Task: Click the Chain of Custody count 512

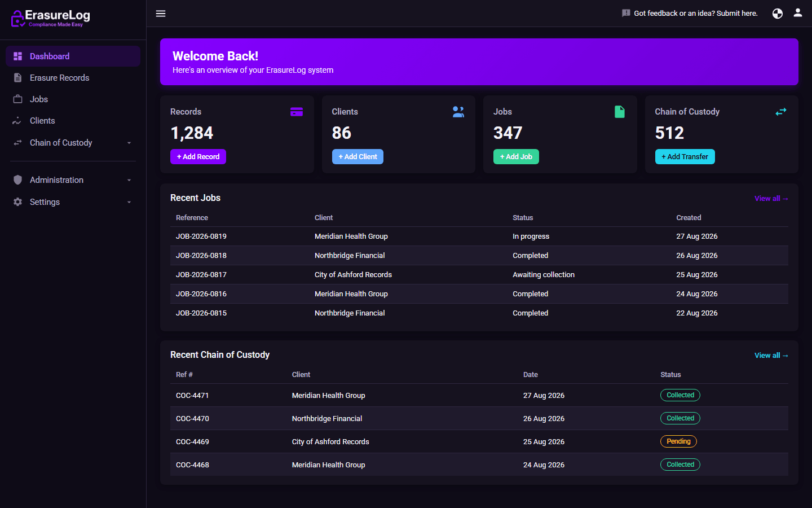Action: (x=669, y=133)
